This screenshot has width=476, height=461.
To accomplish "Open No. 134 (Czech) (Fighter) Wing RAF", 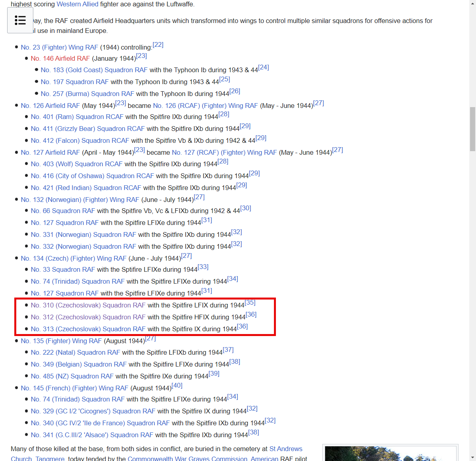I will click(x=73, y=259).
